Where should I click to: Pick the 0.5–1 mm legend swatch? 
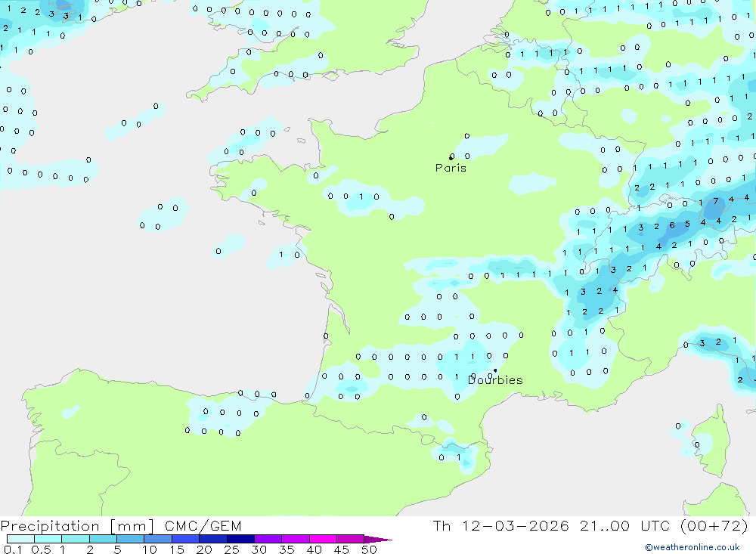[x=48, y=539]
